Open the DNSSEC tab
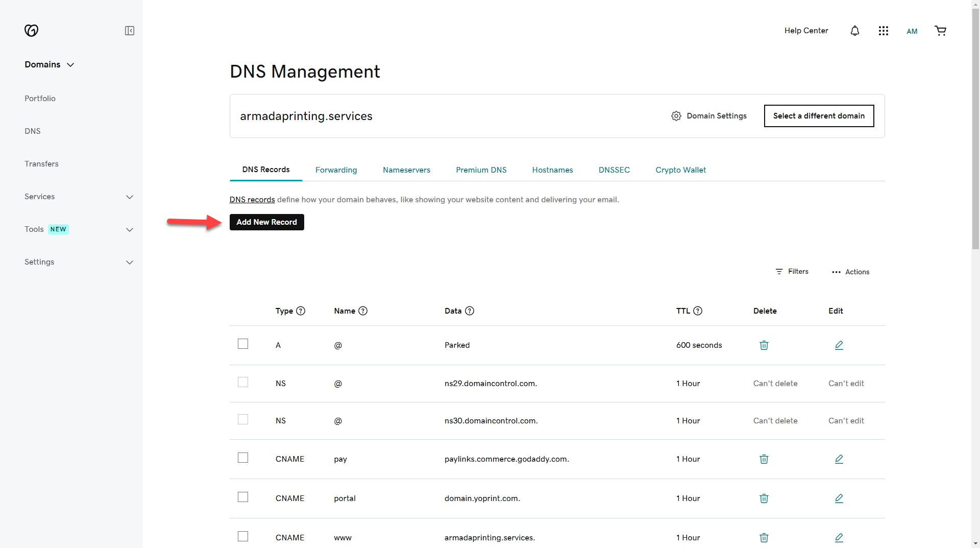The image size is (980, 548). [x=614, y=170]
